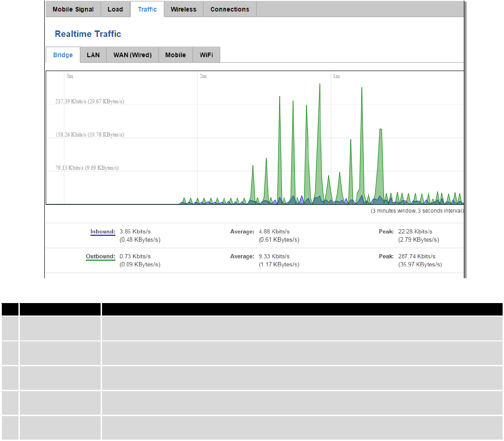Screen dimensions: 504x441
Task: Click the 158.26 Kbits/s axis label
Action: [90, 135]
